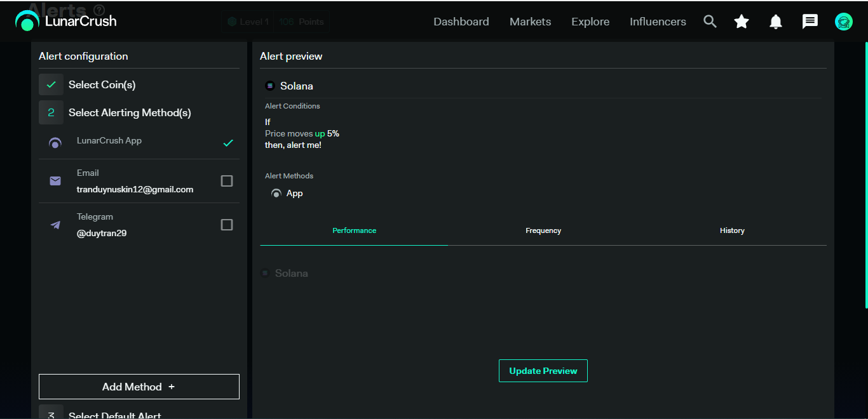Toggle the LunarCrush App checkmark
This screenshot has height=419, width=868.
click(x=228, y=143)
